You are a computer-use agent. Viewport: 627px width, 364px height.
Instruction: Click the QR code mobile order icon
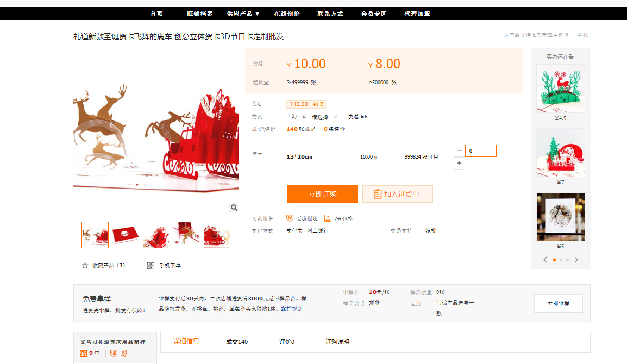click(x=151, y=266)
